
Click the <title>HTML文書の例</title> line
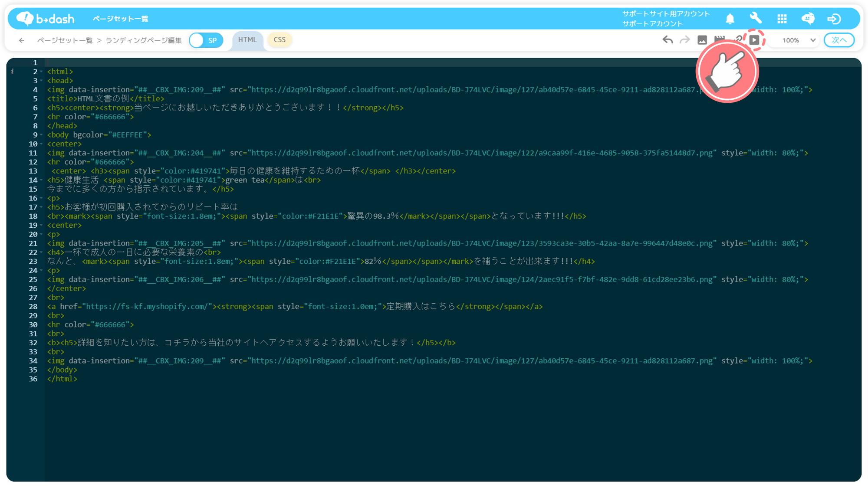click(106, 99)
